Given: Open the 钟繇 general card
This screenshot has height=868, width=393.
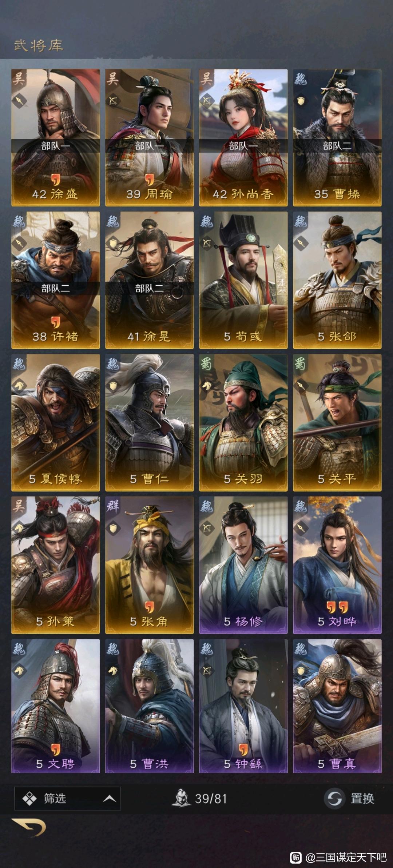Looking at the screenshot, I should [243, 707].
